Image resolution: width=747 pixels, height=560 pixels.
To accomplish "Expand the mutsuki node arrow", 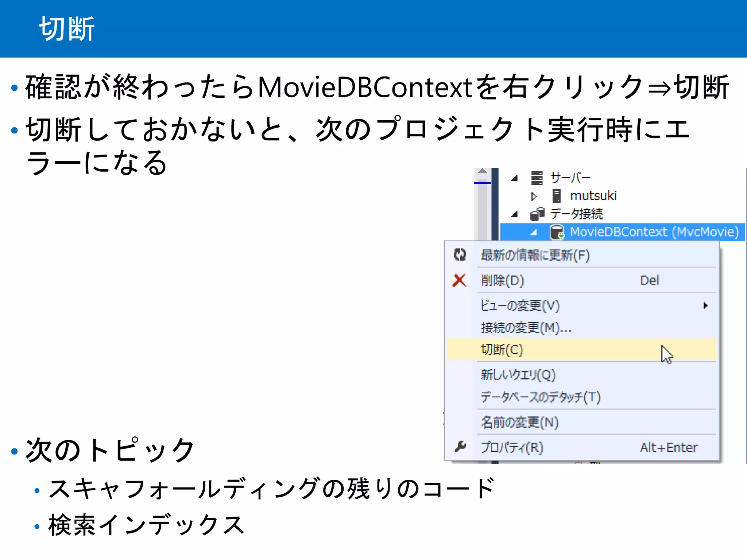I will pyautogui.click(x=534, y=196).
